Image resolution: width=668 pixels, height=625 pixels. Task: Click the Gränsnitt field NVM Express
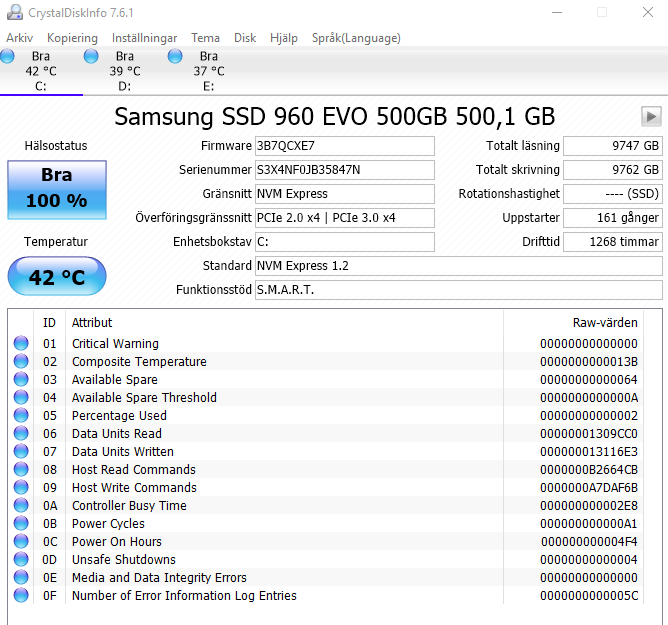coord(345,194)
